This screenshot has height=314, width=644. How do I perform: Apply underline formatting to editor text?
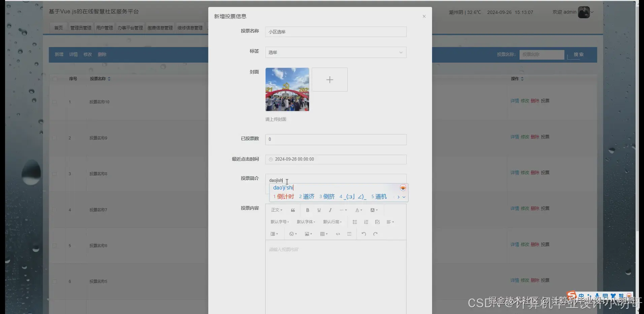click(319, 210)
